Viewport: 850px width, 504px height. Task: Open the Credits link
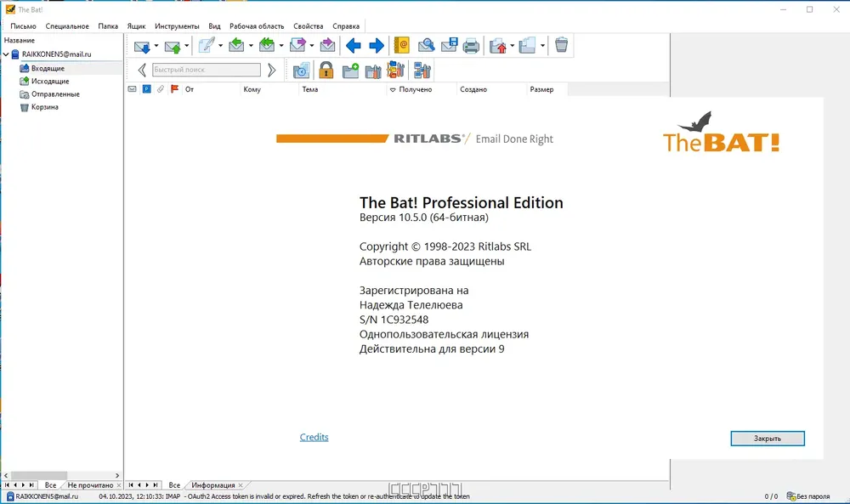(314, 437)
